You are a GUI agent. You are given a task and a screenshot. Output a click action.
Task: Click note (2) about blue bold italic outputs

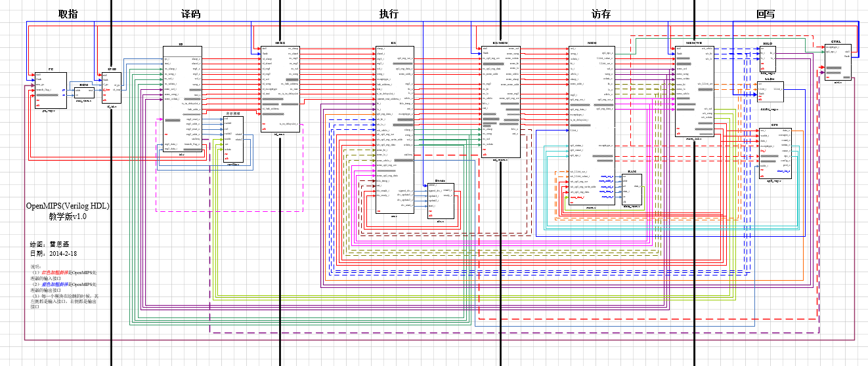pyautogui.click(x=64, y=286)
